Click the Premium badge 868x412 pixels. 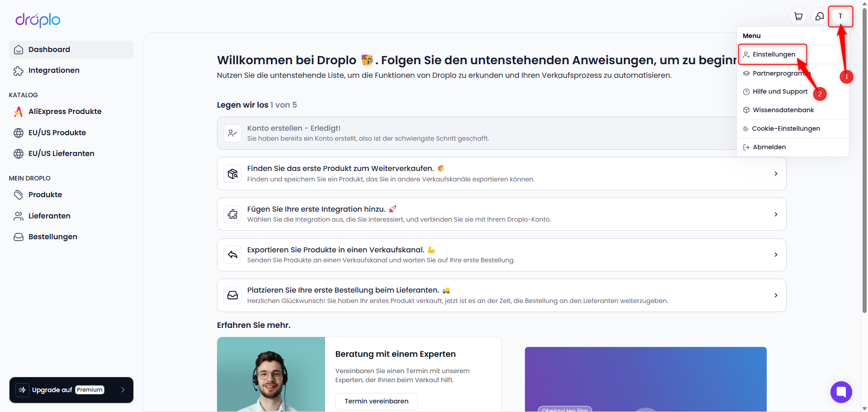click(x=90, y=390)
